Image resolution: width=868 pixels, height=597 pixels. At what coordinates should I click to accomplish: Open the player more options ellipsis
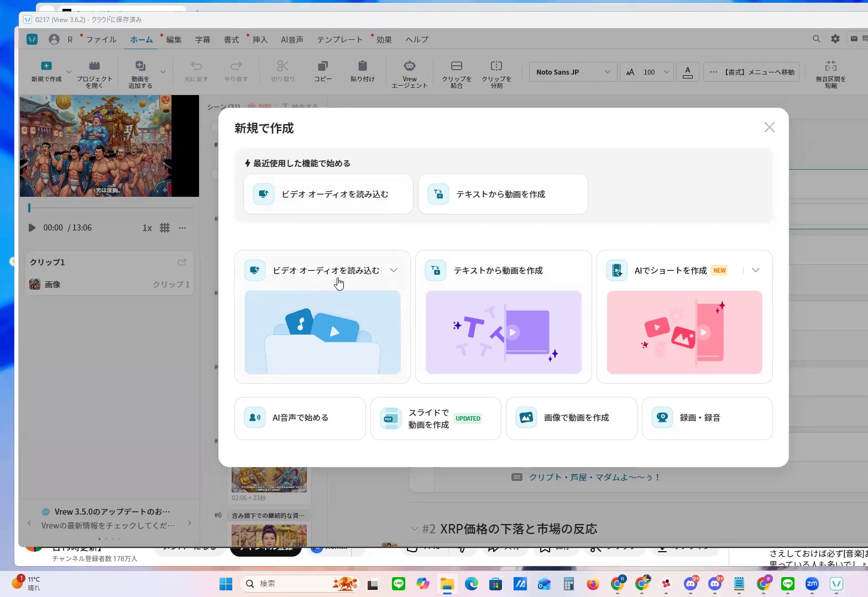tap(182, 228)
